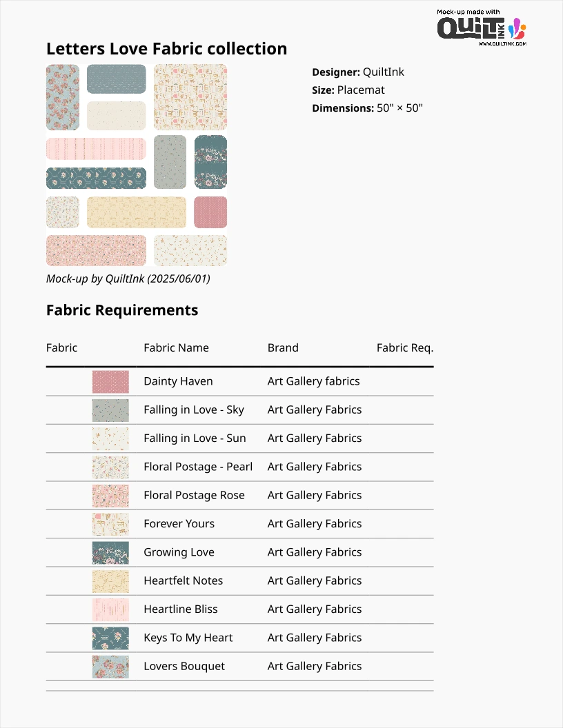
Task: Click the Forever Yours fabric name
Action: pos(179,524)
